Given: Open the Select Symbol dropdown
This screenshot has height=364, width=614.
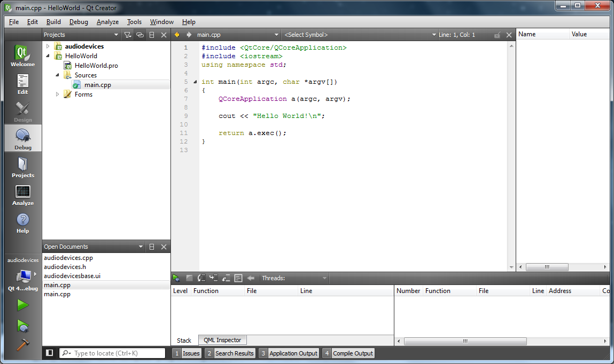Looking at the screenshot, I should click(x=360, y=35).
